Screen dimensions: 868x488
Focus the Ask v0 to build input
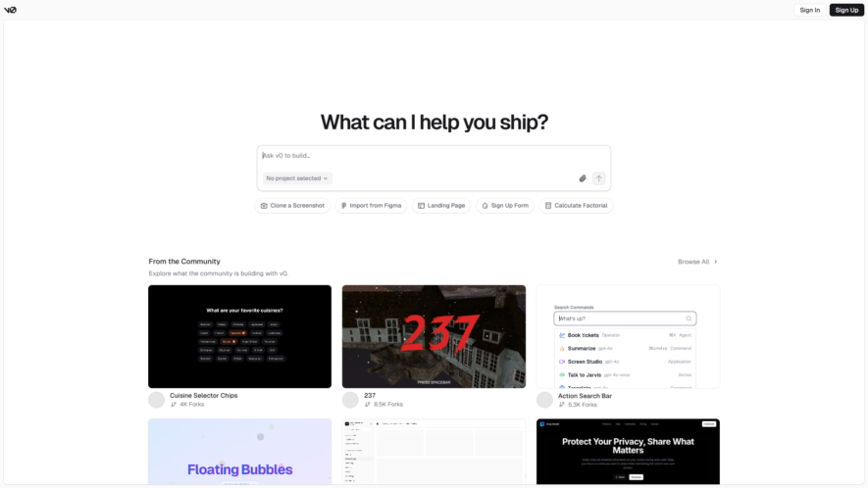pyautogui.click(x=434, y=156)
